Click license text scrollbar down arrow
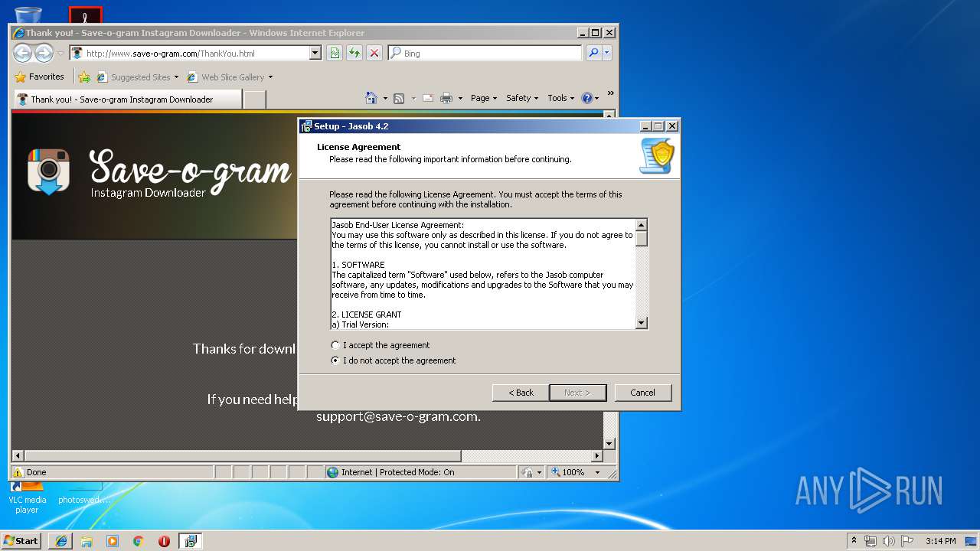This screenshot has height=551, width=980. click(642, 324)
